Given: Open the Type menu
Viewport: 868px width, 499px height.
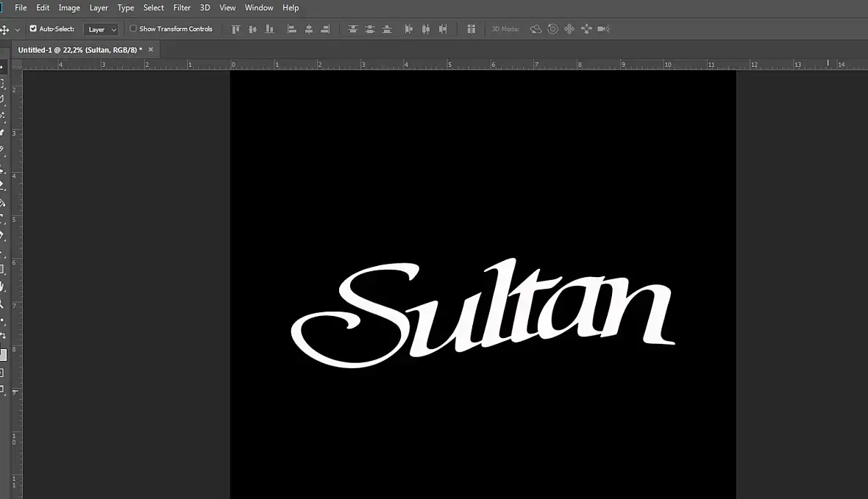Looking at the screenshot, I should point(126,8).
